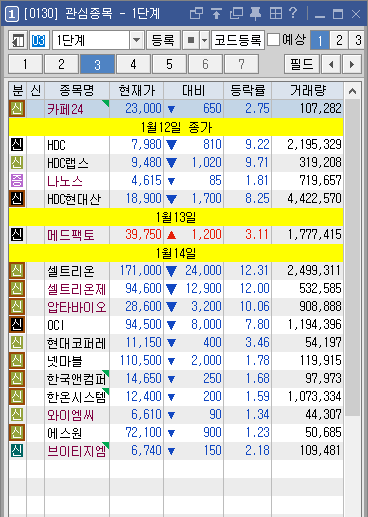Click the 1월12일 종가 yellow separator row
The width and height of the screenshot is (368, 517).
pyautogui.click(x=176, y=127)
